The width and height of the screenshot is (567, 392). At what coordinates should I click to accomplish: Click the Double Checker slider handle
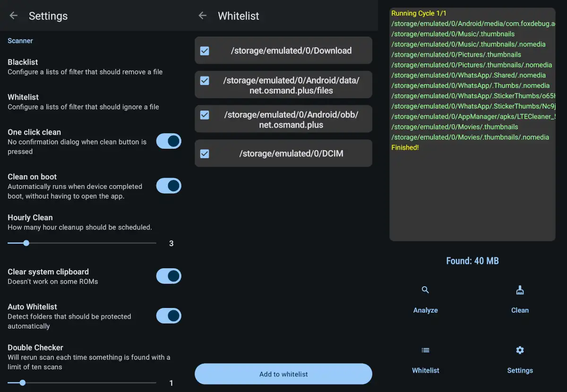22,383
